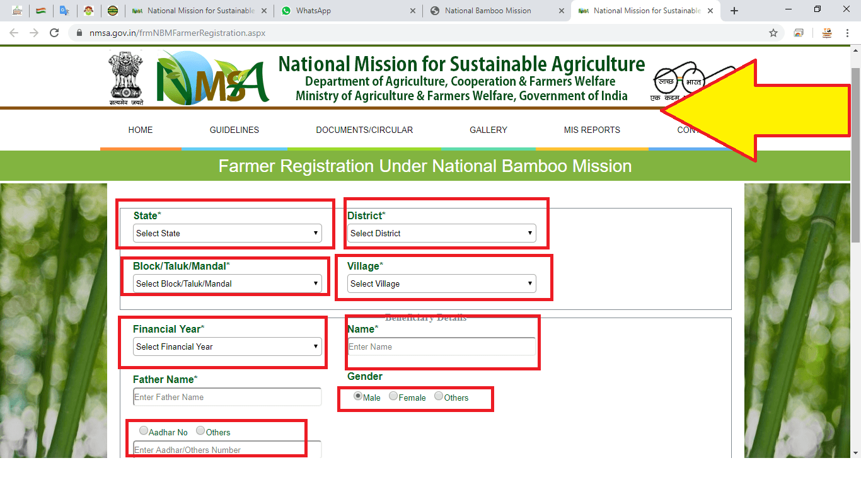Switch to the first National Mission for Sustainable tab
Viewport: 861px width, 504px height.
(x=199, y=11)
